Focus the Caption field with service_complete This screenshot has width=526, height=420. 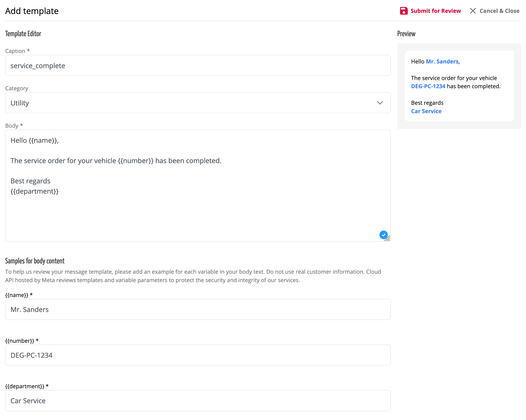point(198,66)
